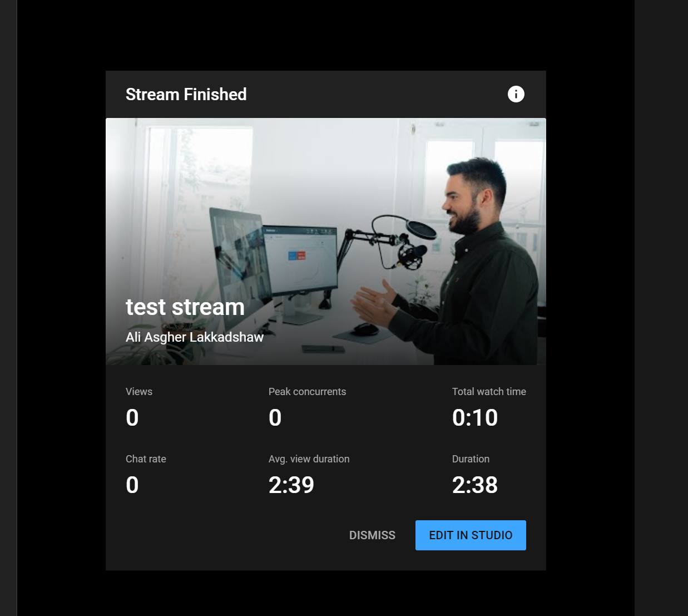The width and height of the screenshot is (688, 616).
Task: Click the Views count value
Action: pos(132,417)
